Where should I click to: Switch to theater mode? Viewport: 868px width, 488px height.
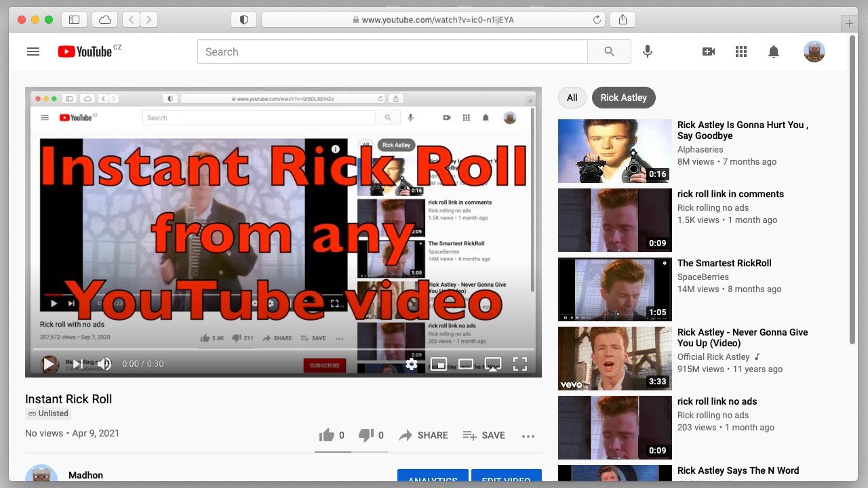click(466, 364)
